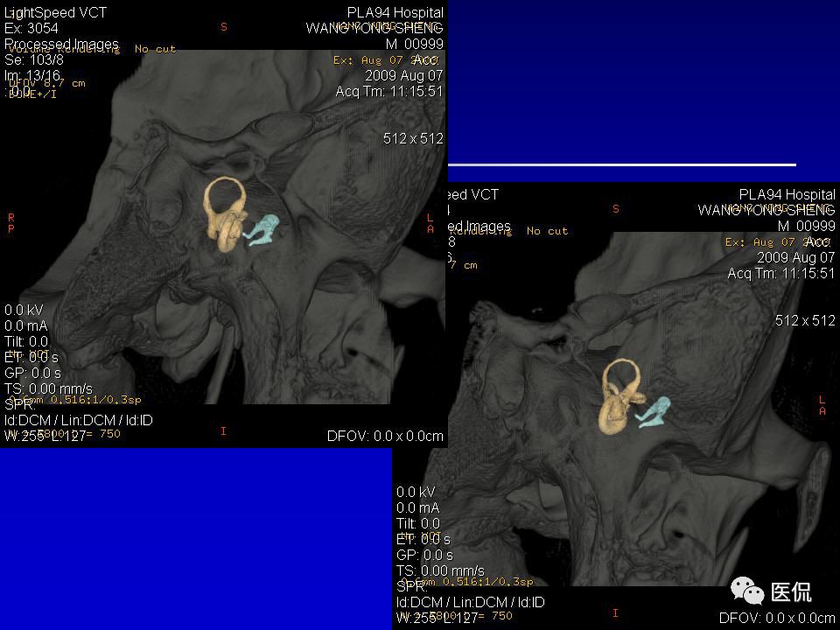
Task: Click the '512 x 512' matrix size in the lower-right image
Action: click(x=805, y=320)
